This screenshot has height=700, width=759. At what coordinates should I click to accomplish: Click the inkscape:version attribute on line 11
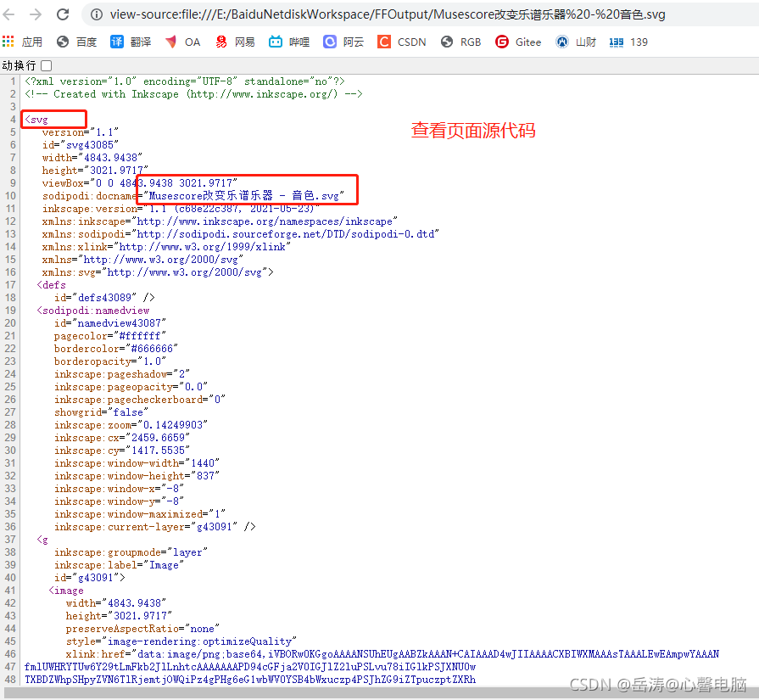[x=181, y=209]
